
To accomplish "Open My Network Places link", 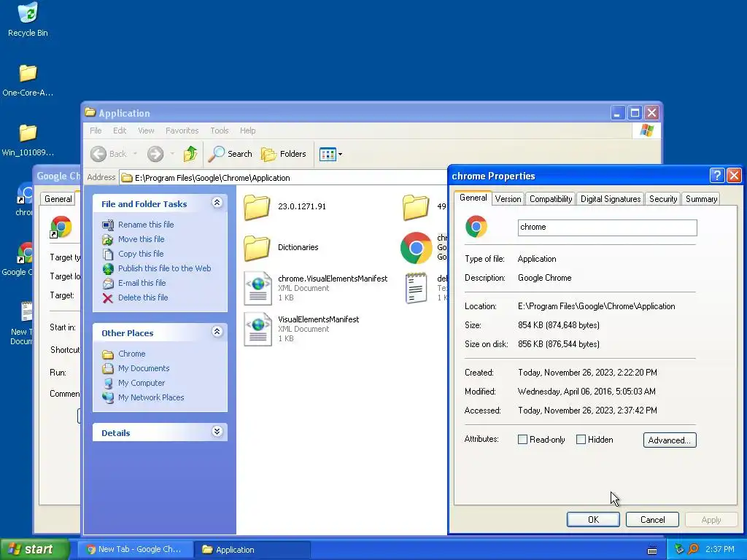I will (x=151, y=397).
